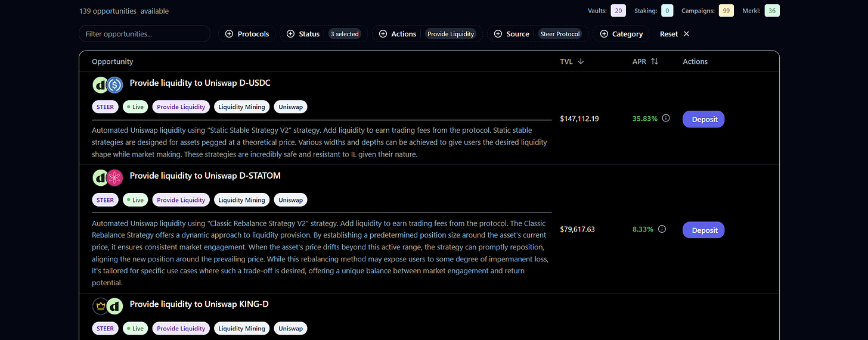868x340 pixels.
Task: Toggle the Staking 0 counter badge
Action: (666, 11)
